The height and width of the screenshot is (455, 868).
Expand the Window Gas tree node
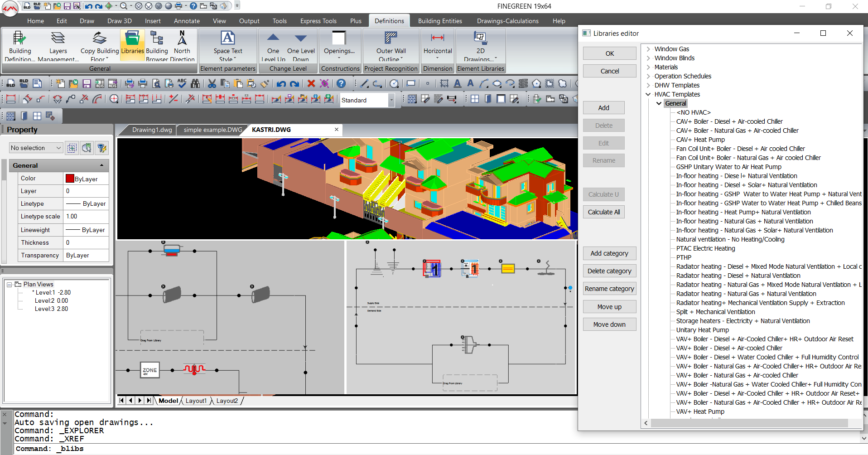pos(648,49)
